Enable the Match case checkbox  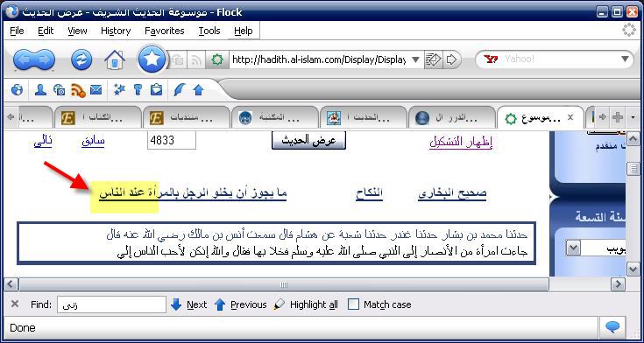click(353, 304)
